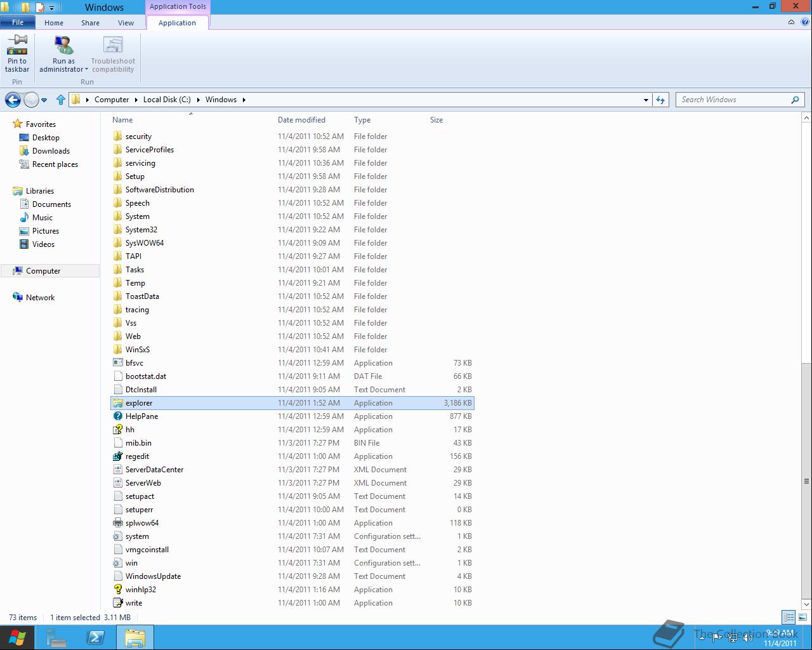Sort by Type column header

click(362, 120)
